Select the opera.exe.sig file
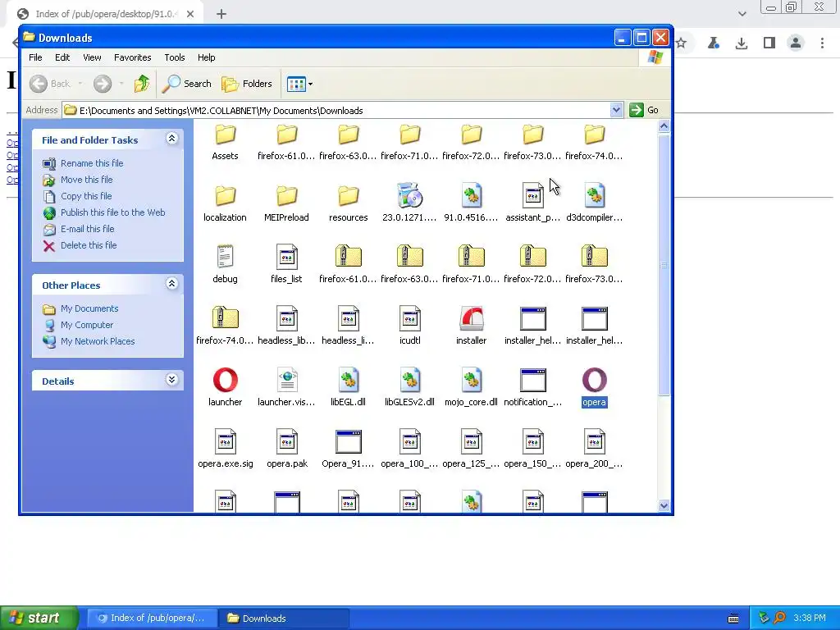The width and height of the screenshot is (840, 630). 225,442
